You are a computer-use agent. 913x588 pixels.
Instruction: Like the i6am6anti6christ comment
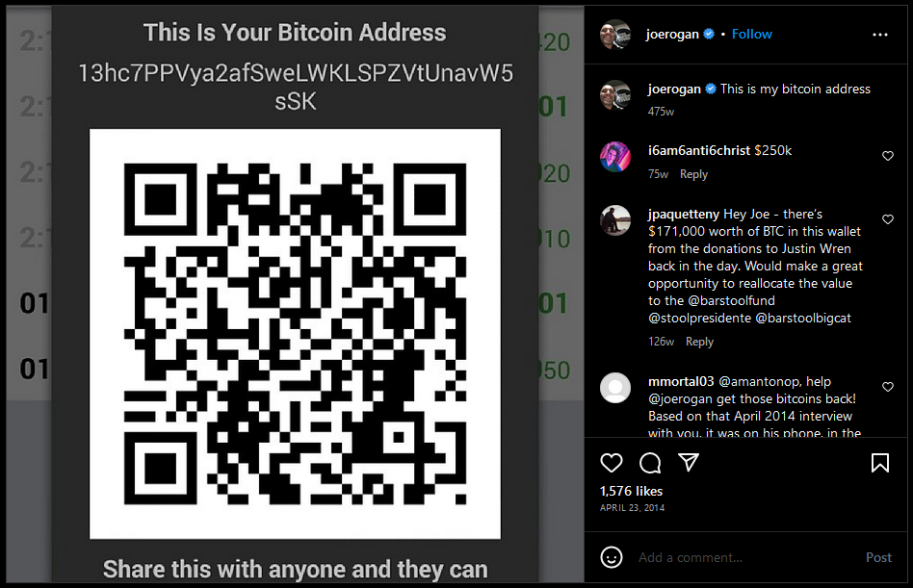(887, 156)
